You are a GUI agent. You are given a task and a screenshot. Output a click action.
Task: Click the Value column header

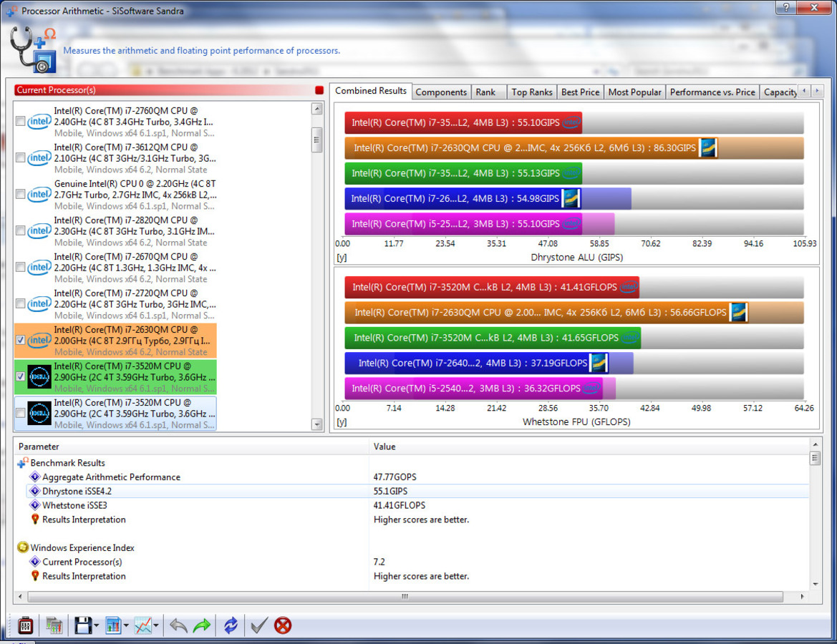point(589,447)
